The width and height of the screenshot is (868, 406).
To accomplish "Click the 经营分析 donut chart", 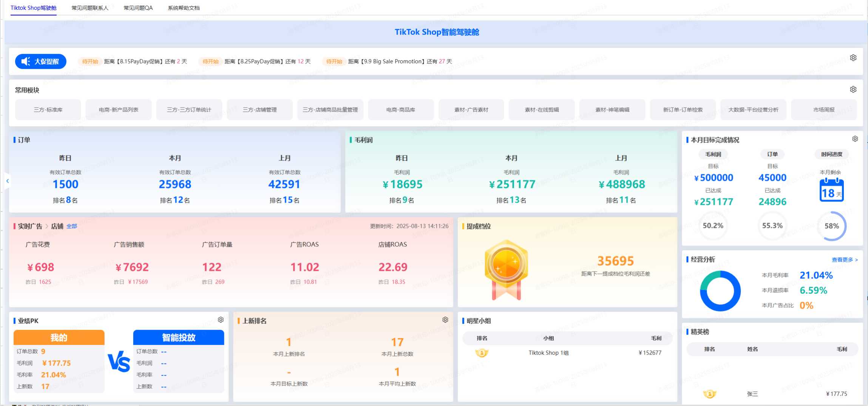I will tap(720, 291).
